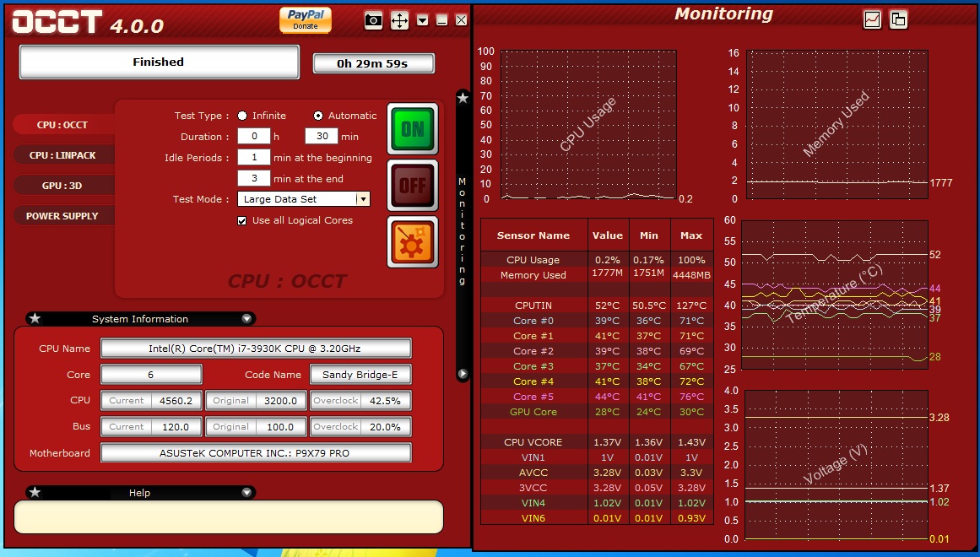980x557 pixels.
Task: Edit idle minutes at the beginning
Action: click(x=254, y=158)
